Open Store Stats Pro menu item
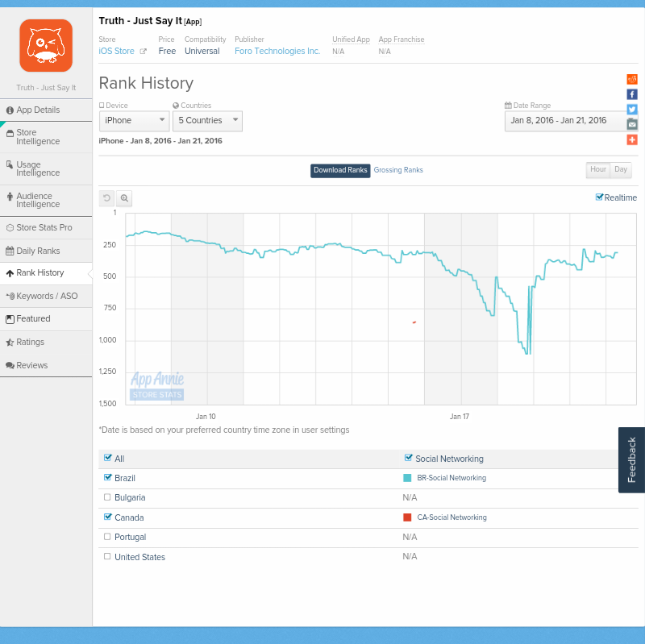The image size is (645, 644). (46, 228)
